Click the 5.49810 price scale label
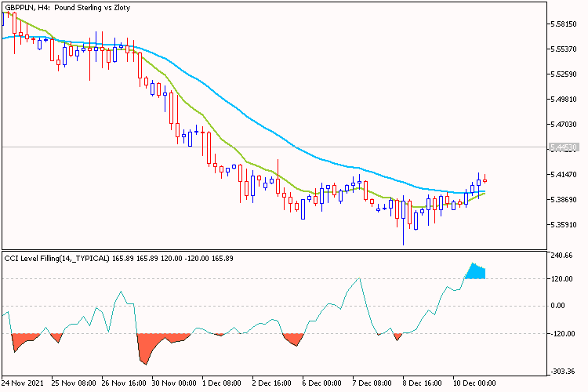Image resolution: width=588 pixels, height=392 pixels. coord(563,100)
